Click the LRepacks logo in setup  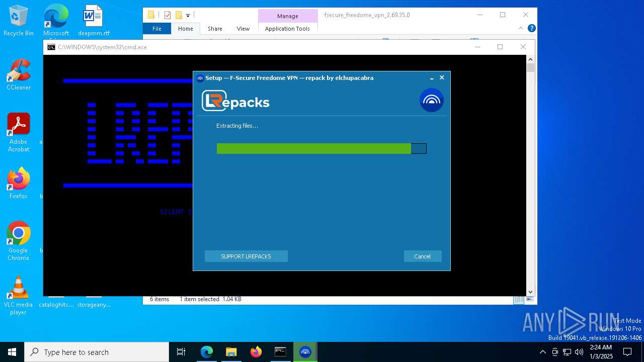point(235,101)
